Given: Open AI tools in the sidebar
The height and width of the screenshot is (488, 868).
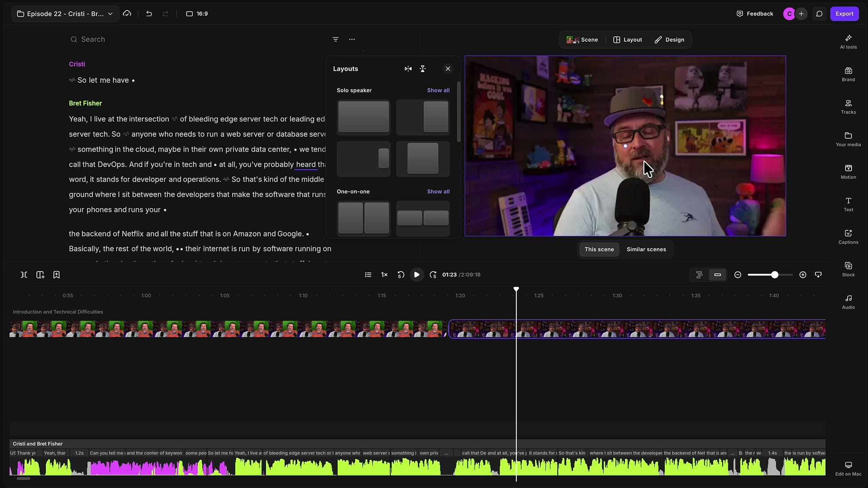Looking at the screenshot, I should tap(848, 42).
